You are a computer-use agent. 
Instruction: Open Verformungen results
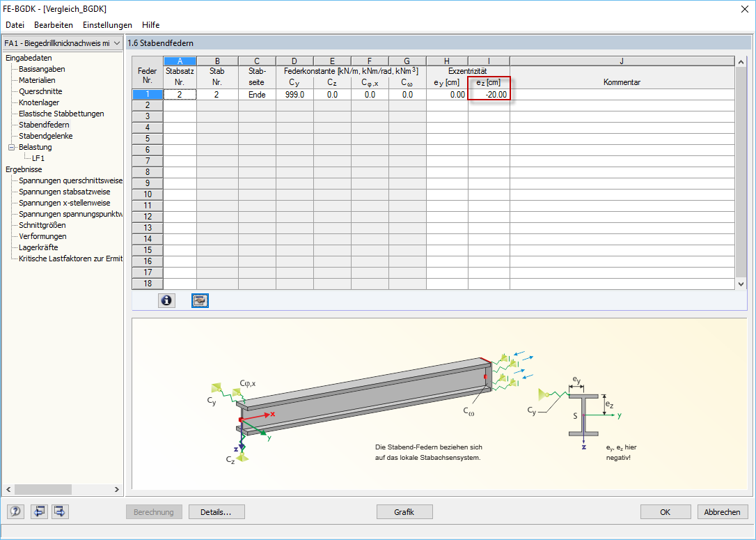coord(43,236)
